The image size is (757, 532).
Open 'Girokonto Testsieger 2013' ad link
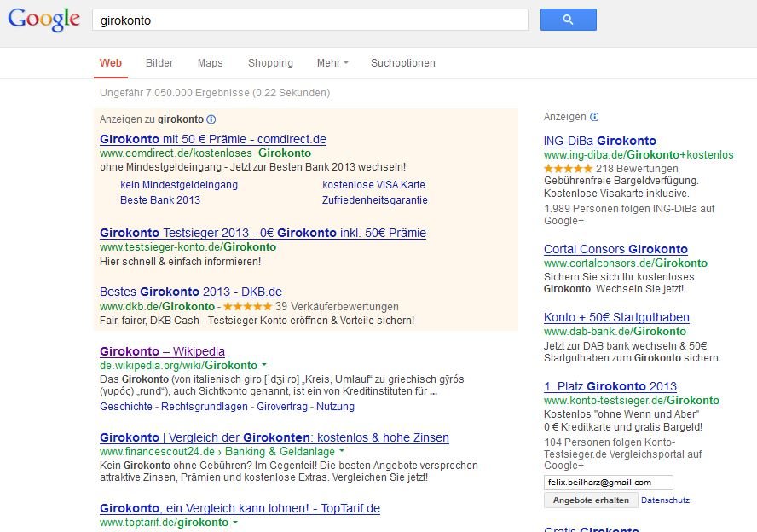tap(263, 233)
